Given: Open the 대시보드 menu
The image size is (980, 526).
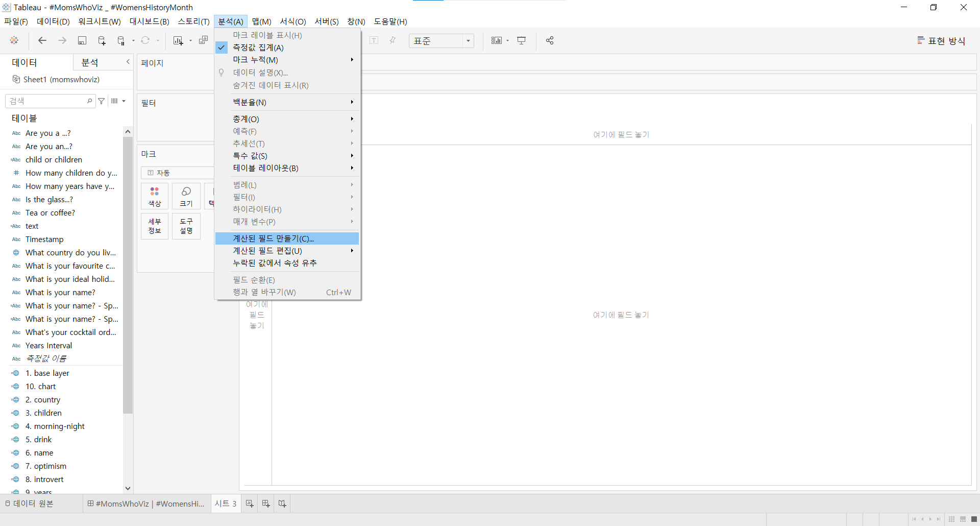Looking at the screenshot, I should tap(150, 21).
